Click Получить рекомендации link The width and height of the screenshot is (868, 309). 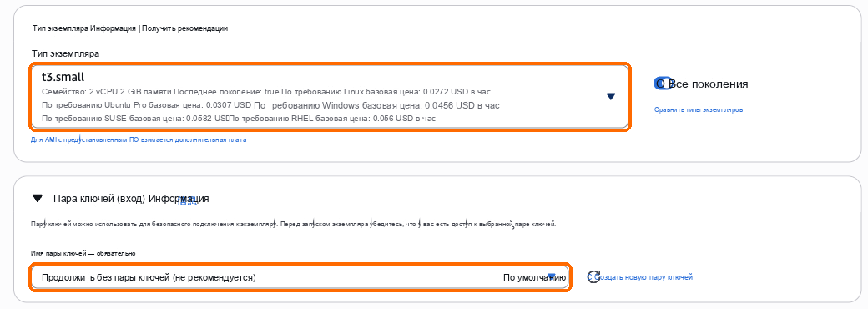[185, 28]
